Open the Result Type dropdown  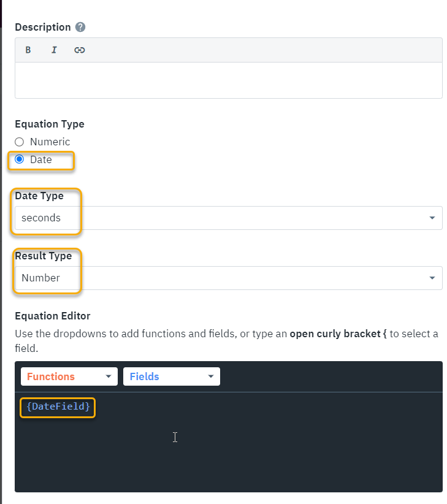pos(228,278)
